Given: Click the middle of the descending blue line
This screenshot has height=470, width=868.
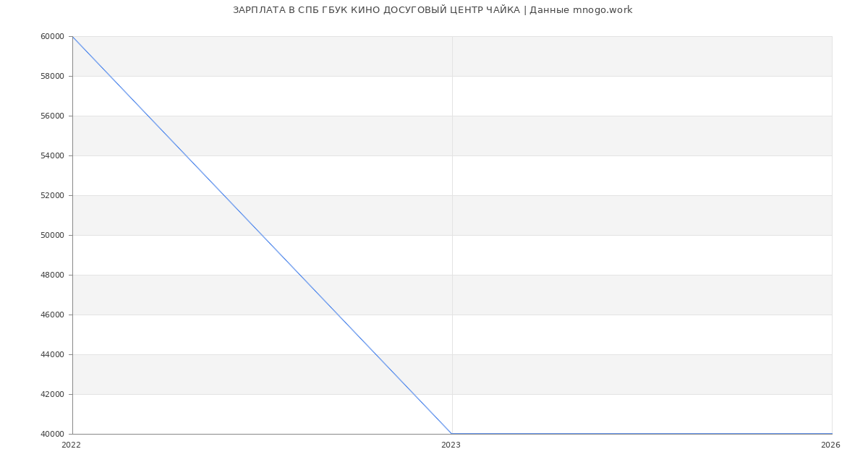Looking at the screenshot, I should (x=262, y=235).
